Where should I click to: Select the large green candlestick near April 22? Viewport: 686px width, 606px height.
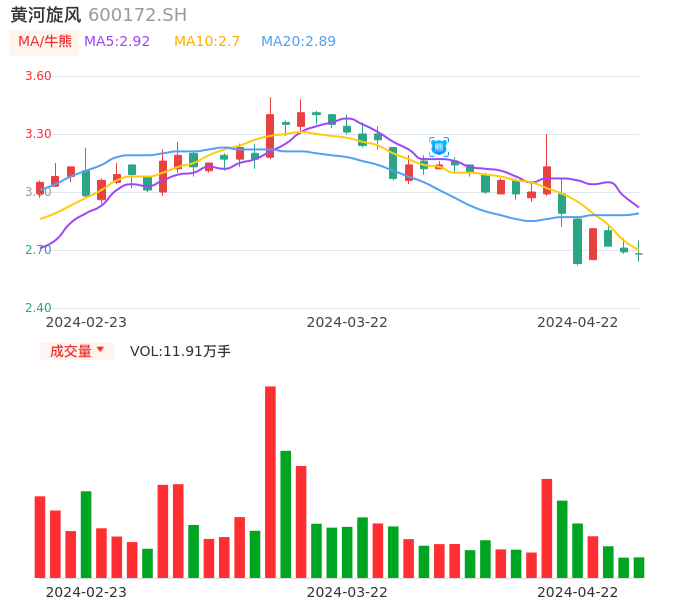pos(577,241)
